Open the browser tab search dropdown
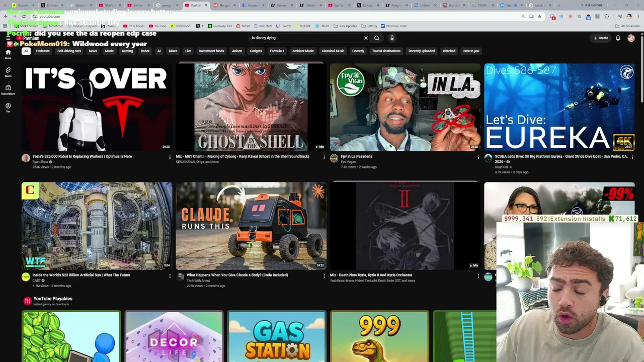 [6, 5]
